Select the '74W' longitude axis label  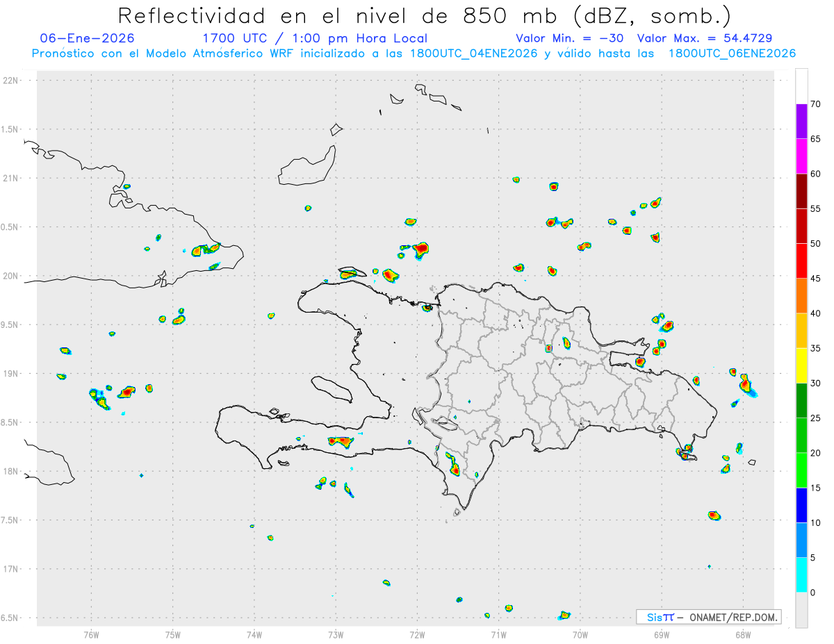(x=254, y=634)
